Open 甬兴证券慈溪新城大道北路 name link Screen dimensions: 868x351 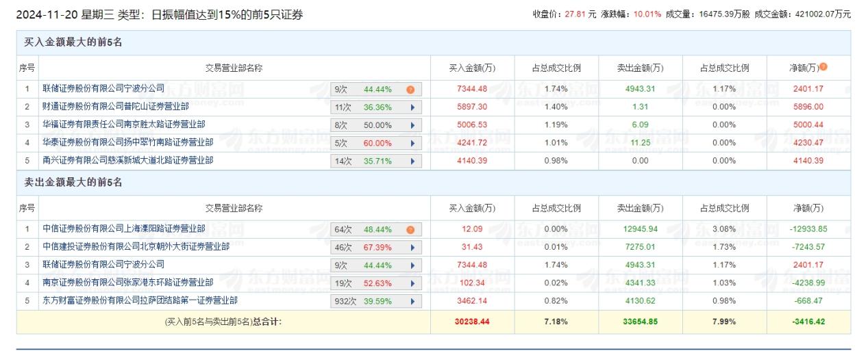127,160
